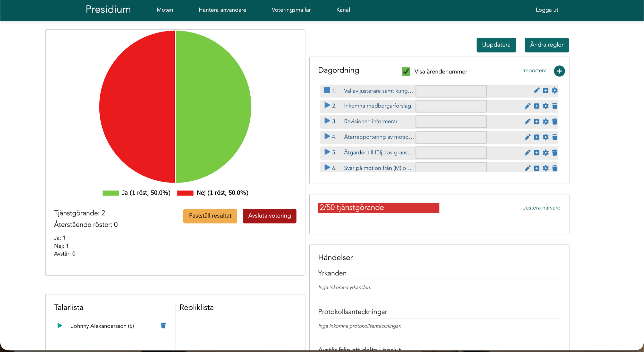Click ärendenummer input field for agenda item 1
This screenshot has height=352, width=644.
pyautogui.click(x=451, y=91)
